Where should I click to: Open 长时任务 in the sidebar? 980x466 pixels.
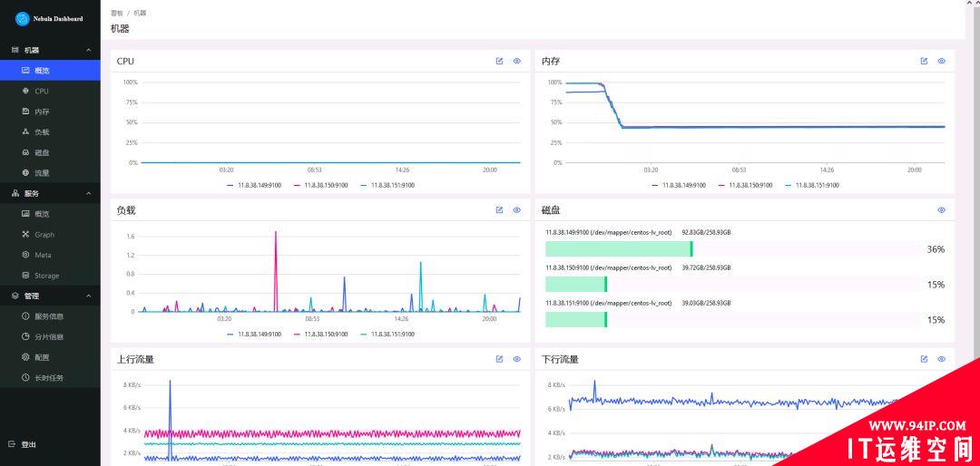pos(50,378)
